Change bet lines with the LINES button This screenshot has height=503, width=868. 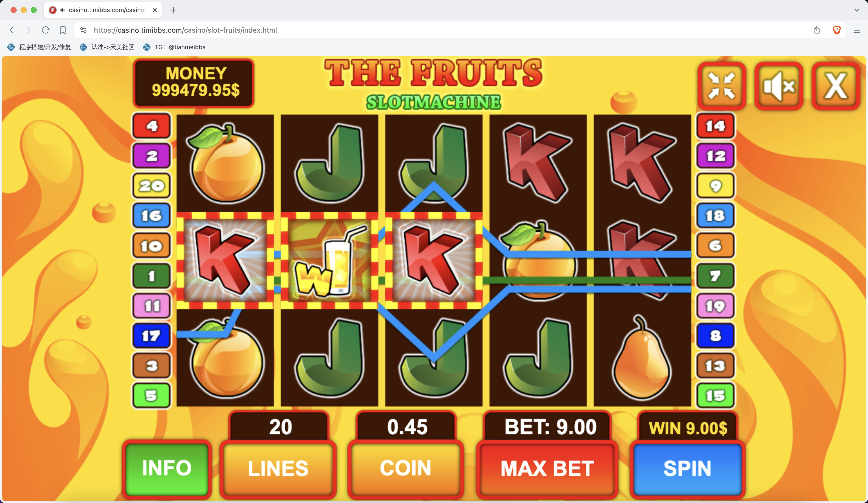click(278, 469)
